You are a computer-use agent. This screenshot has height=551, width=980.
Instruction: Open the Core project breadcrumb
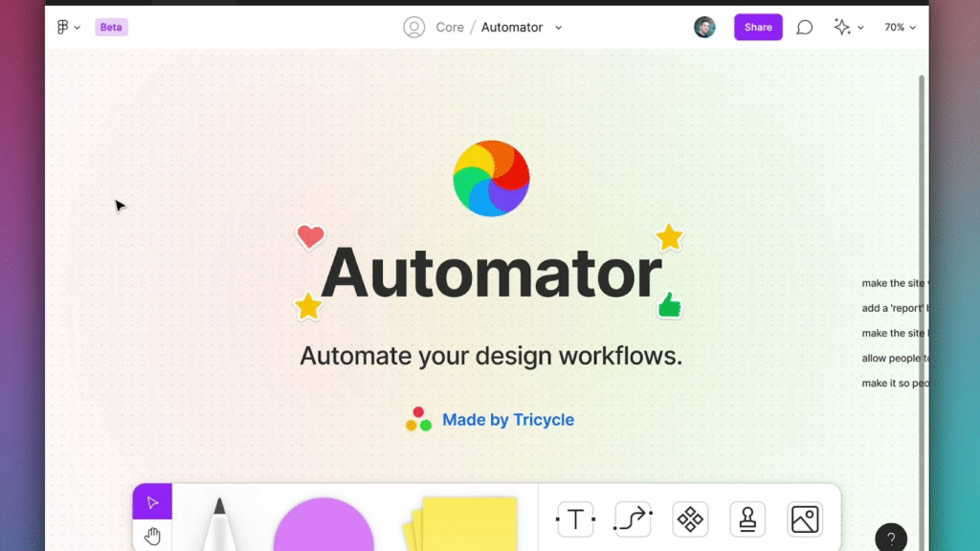point(450,28)
